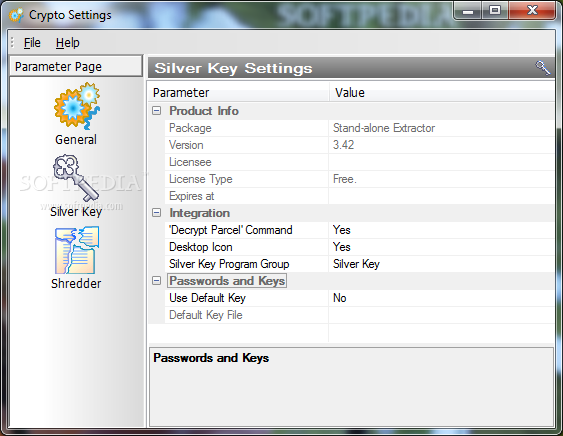Click the Yes value for Desktop Icon

coord(341,247)
